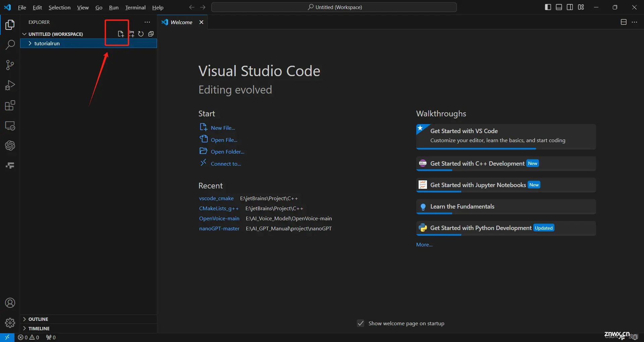Click the ports forwarded status item
The height and width of the screenshot is (342, 644).
(51, 337)
